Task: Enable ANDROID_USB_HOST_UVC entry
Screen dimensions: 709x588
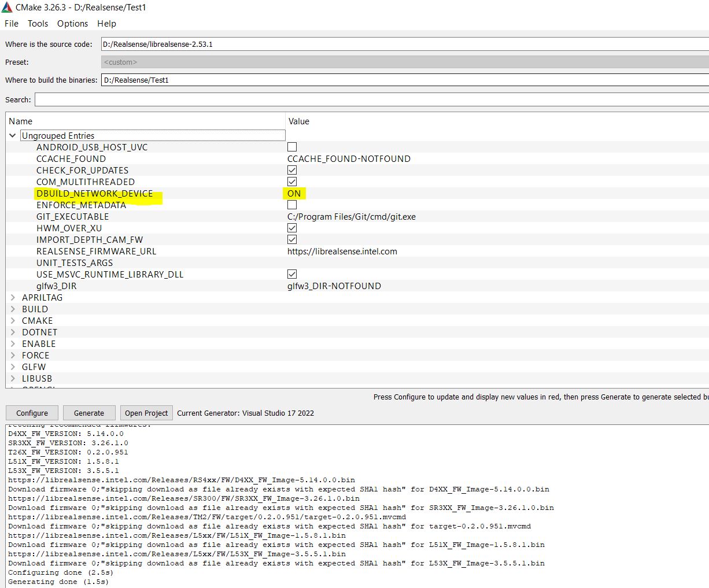Action: 292,147
